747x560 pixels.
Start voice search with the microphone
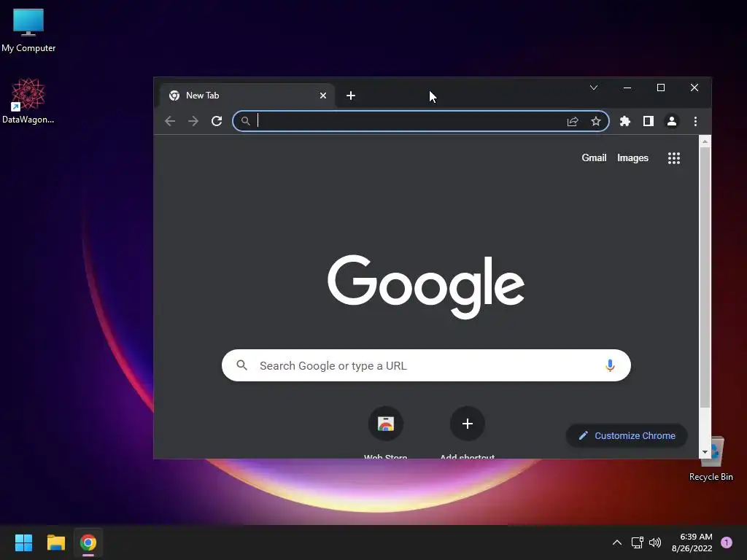[610, 365]
